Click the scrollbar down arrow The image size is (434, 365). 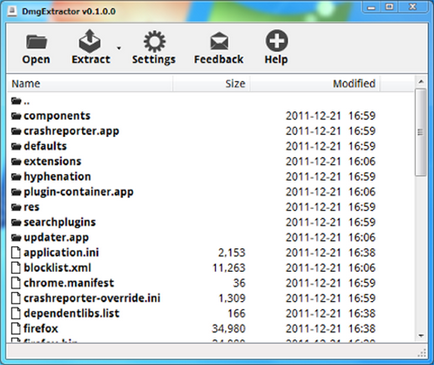421,335
